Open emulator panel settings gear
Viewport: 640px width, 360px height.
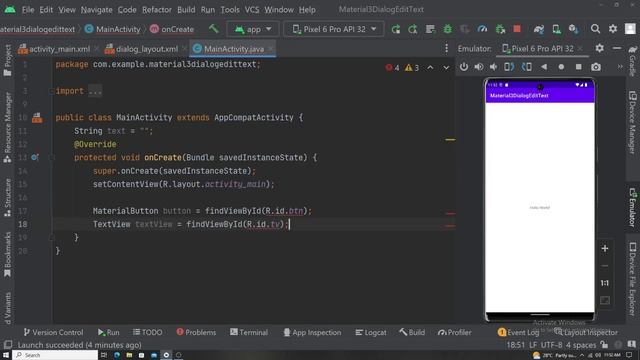click(599, 48)
